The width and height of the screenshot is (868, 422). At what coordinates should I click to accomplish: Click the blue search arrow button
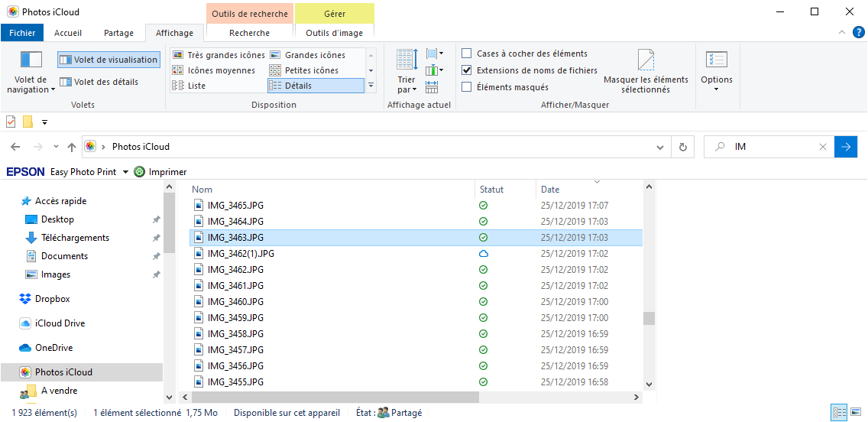tap(846, 147)
